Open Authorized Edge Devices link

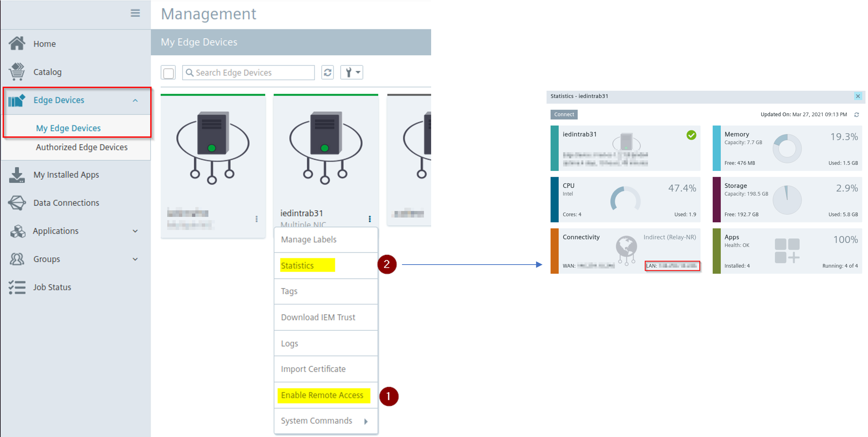pyautogui.click(x=82, y=147)
